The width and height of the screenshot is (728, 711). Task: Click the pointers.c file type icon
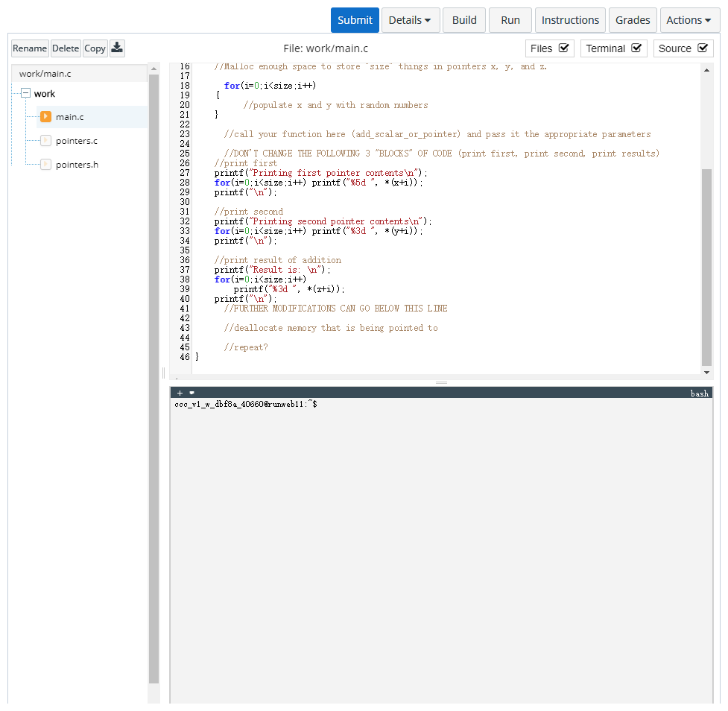click(x=44, y=140)
